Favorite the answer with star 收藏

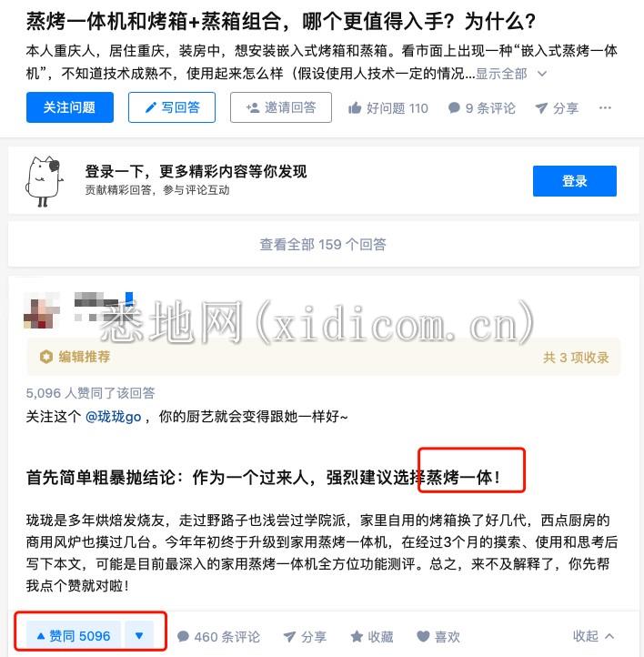[x=371, y=636]
